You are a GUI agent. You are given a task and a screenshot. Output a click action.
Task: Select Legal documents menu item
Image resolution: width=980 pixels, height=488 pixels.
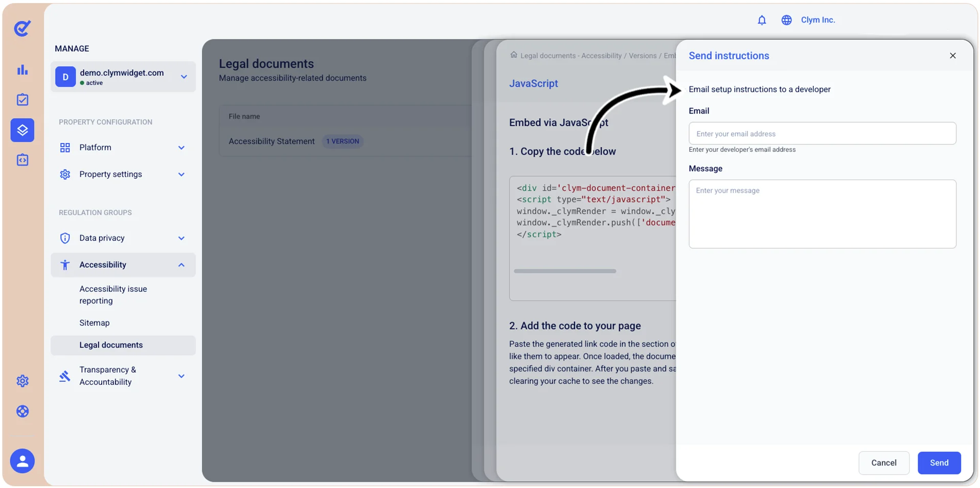coord(123,345)
